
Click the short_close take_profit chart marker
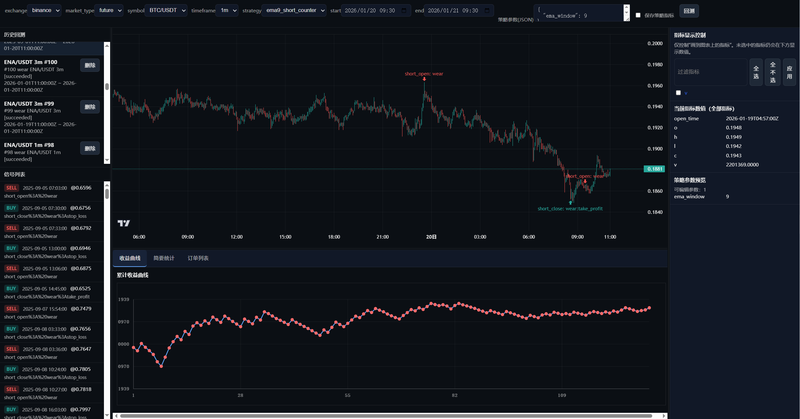tap(571, 202)
